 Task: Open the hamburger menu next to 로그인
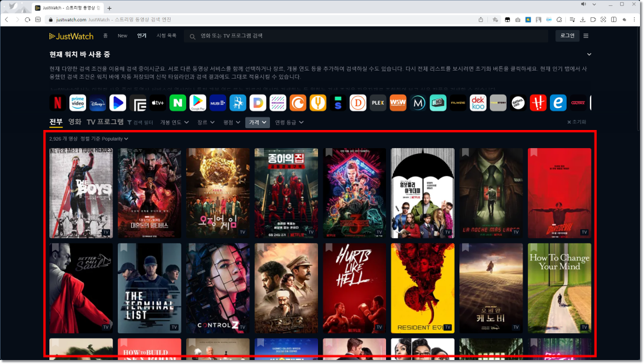click(x=586, y=36)
